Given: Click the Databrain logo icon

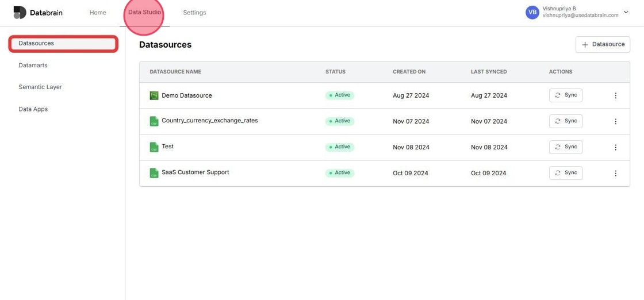Looking at the screenshot, I should (20, 12).
